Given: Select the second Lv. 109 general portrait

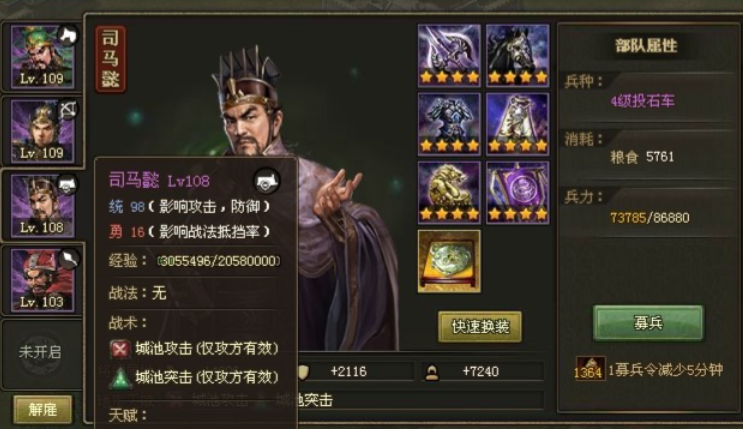Looking at the screenshot, I should (x=43, y=131).
